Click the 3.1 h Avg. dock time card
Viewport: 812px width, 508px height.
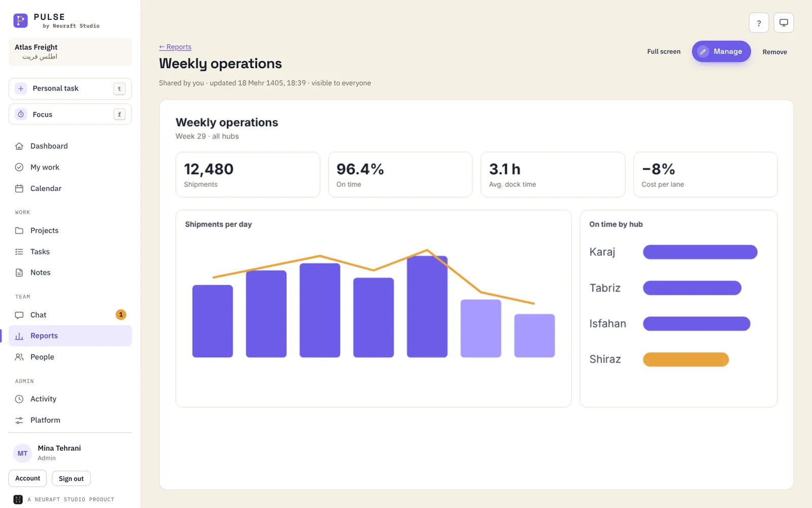pyautogui.click(x=553, y=175)
